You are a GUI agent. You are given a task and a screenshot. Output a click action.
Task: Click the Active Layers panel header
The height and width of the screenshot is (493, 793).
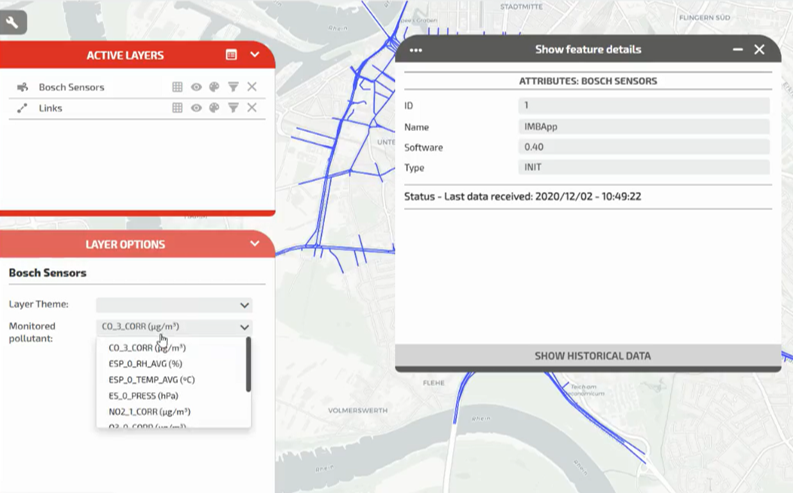click(x=138, y=55)
